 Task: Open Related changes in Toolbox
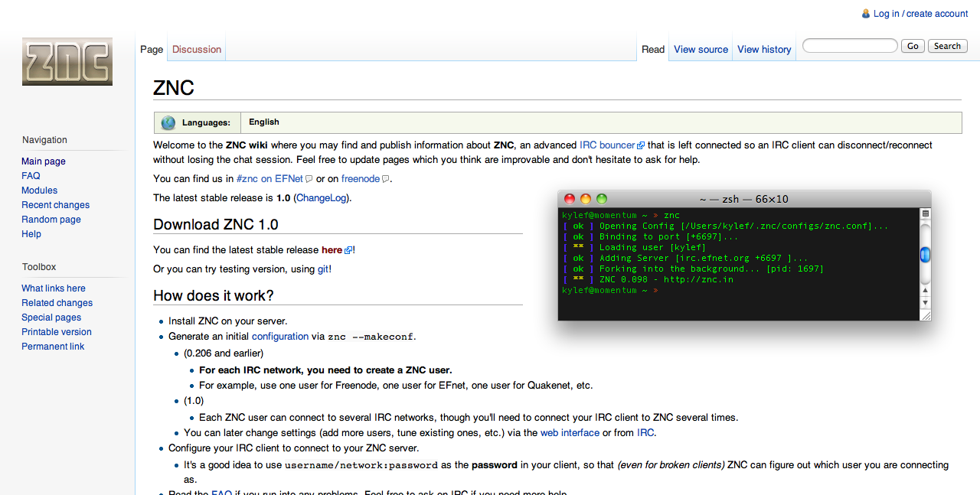(x=57, y=303)
